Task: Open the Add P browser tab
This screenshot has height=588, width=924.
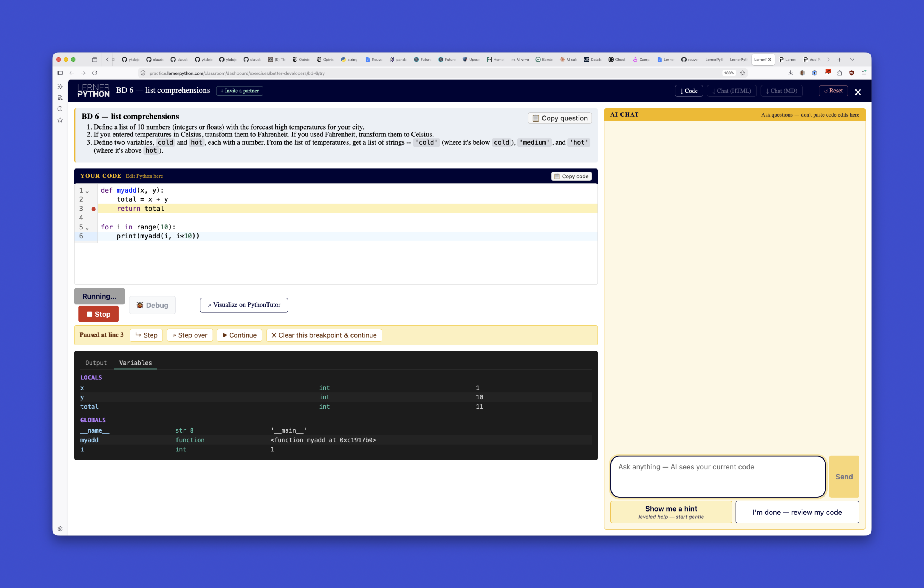Action: coord(812,60)
